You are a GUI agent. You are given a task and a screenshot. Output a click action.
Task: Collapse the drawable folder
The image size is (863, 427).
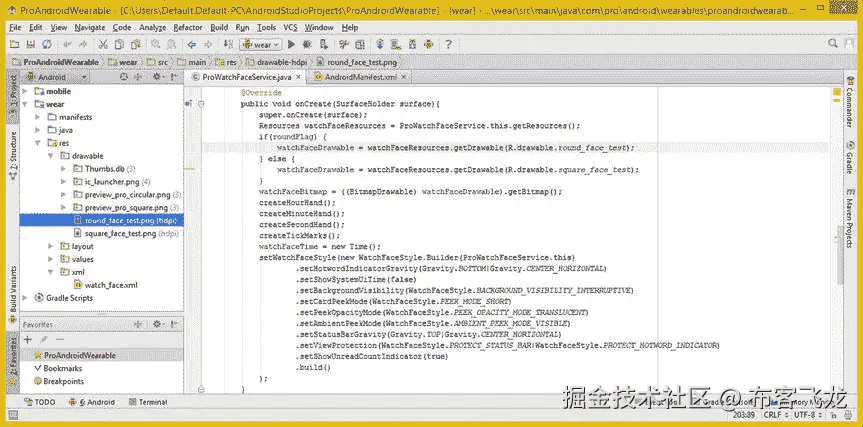click(x=51, y=156)
